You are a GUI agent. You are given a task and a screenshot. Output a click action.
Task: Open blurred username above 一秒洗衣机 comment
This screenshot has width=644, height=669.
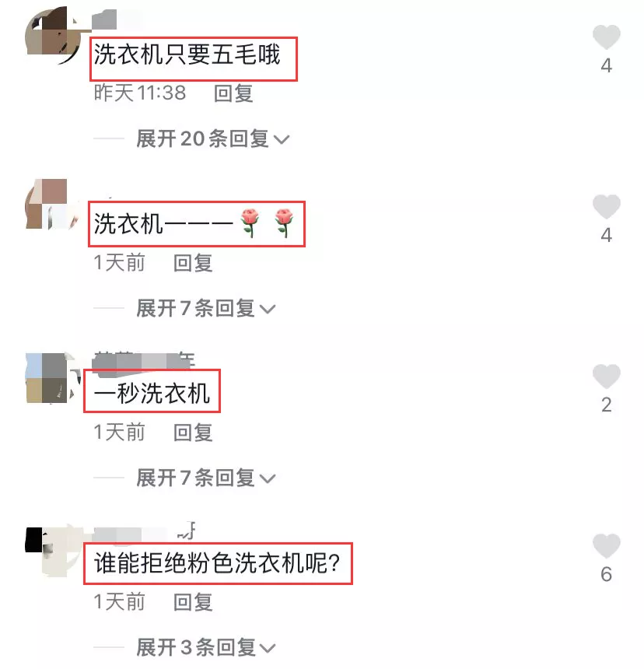(144, 362)
